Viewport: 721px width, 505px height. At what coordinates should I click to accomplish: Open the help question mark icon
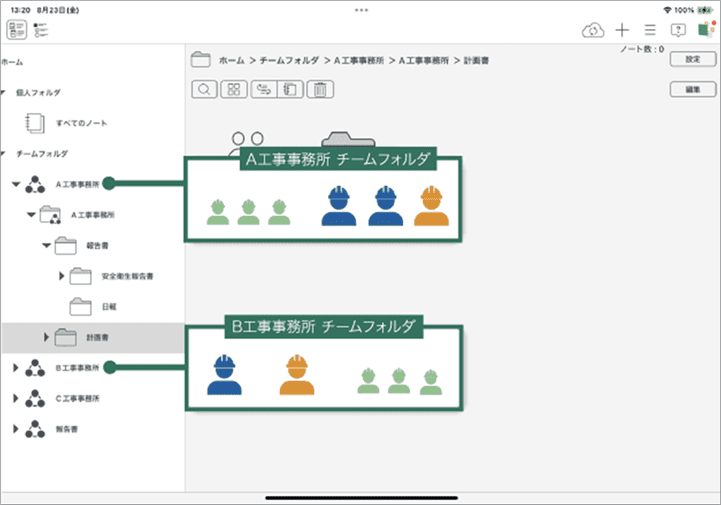[678, 30]
